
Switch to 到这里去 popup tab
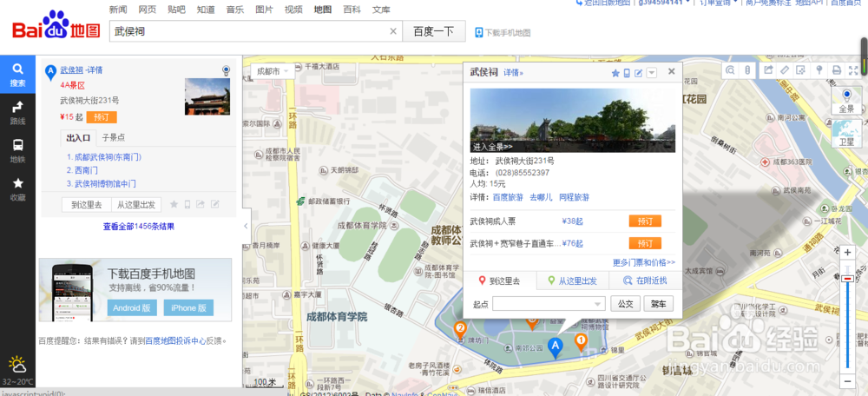click(x=500, y=280)
